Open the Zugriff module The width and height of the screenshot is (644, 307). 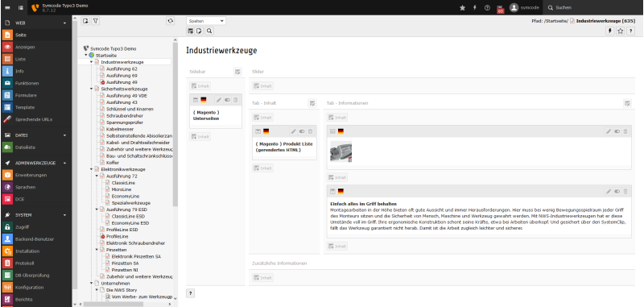(35, 227)
